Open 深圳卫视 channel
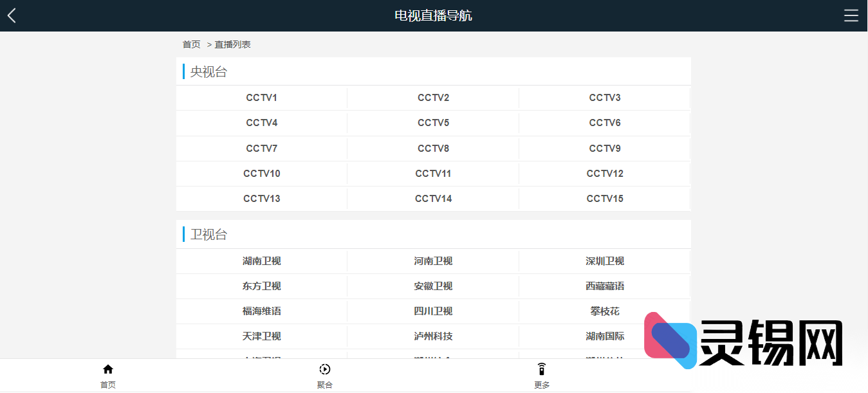 pos(605,260)
